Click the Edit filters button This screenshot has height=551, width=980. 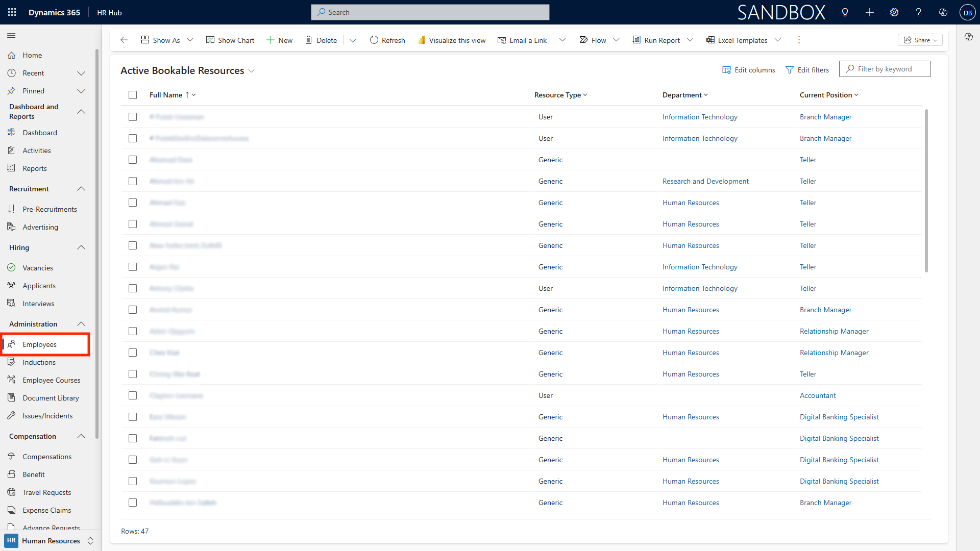click(807, 70)
